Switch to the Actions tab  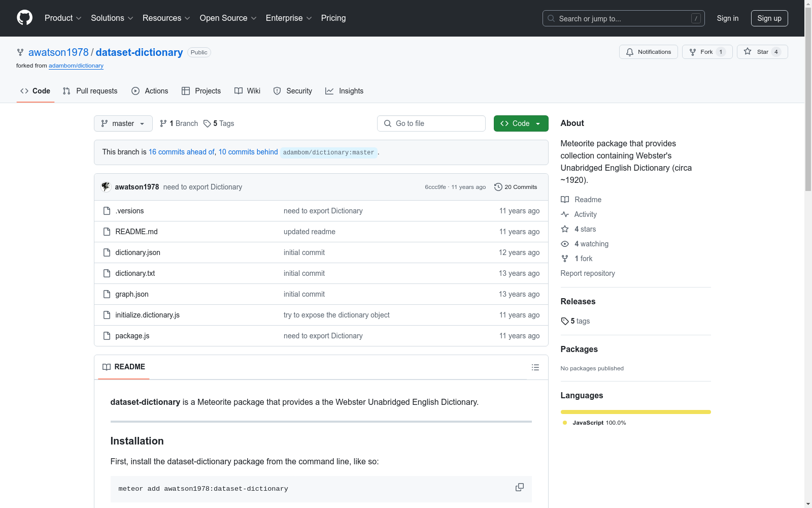[x=150, y=91]
